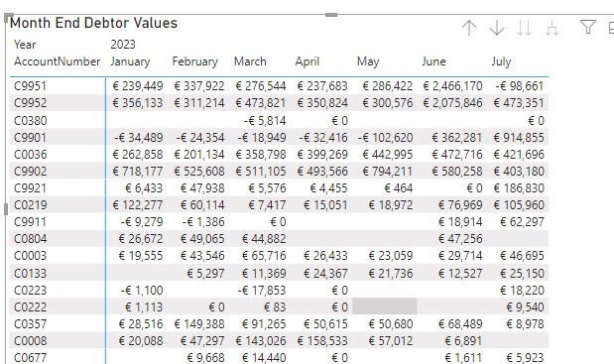Click the focus mode icon at right edge
The height and width of the screenshot is (364, 614).
point(611,28)
